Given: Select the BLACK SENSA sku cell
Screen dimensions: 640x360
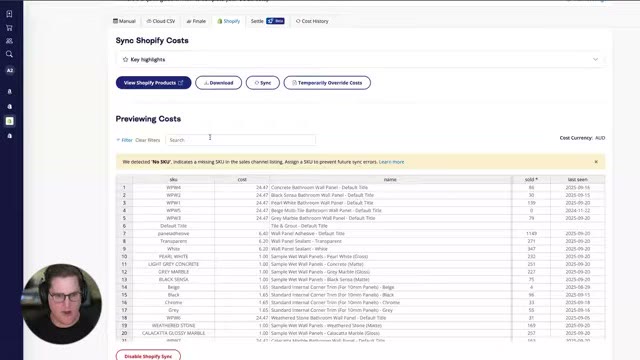Looking at the screenshot, I should click(x=173, y=280).
